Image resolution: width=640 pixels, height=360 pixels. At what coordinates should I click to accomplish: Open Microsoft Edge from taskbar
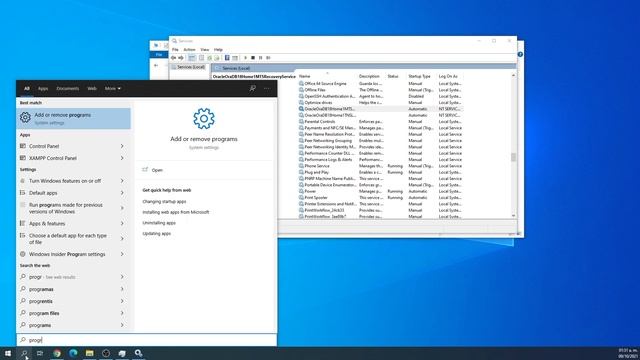tap(73, 353)
